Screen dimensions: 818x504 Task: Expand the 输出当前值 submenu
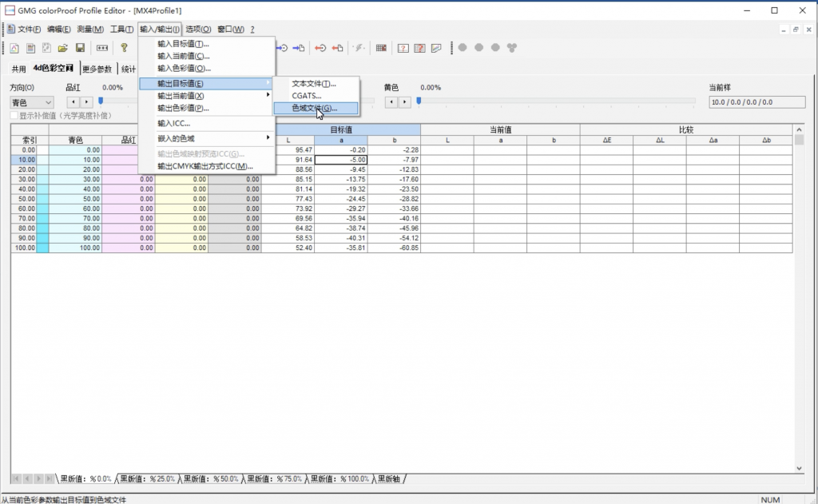pos(207,96)
